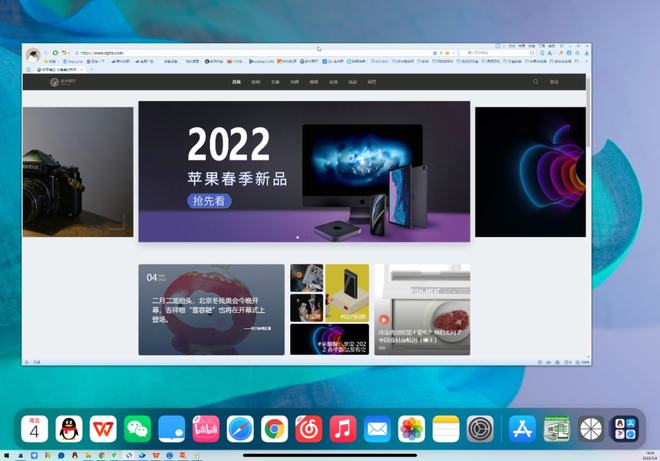Click the user avatar in browser corner

click(33, 55)
